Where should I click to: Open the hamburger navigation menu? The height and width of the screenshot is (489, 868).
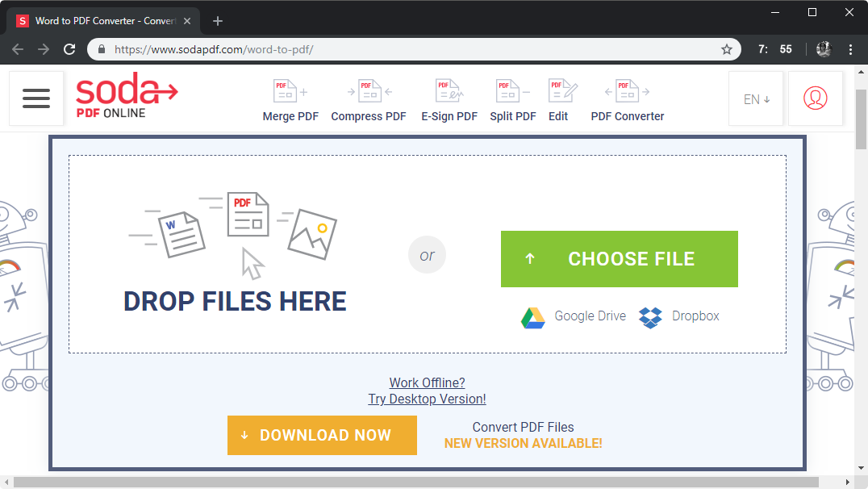[x=36, y=98]
